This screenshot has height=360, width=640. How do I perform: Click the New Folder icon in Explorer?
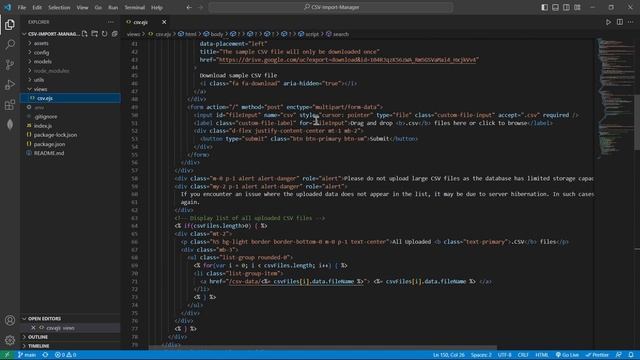[95, 34]
